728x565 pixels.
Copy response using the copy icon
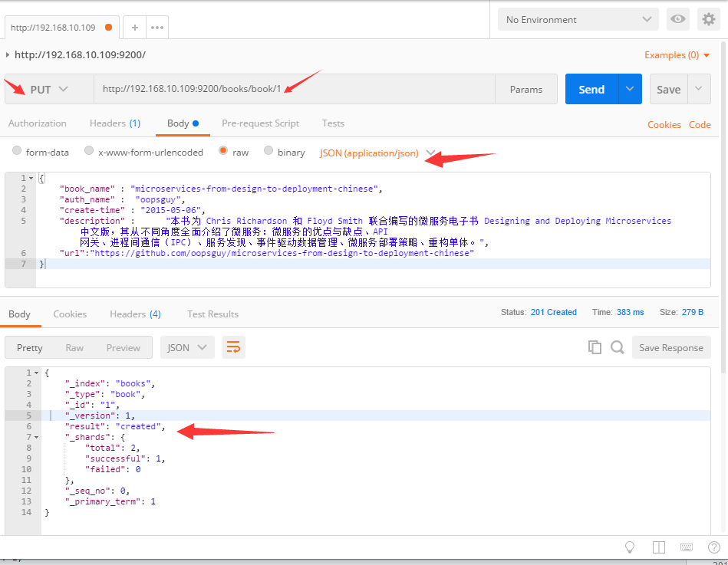[595, 347]
